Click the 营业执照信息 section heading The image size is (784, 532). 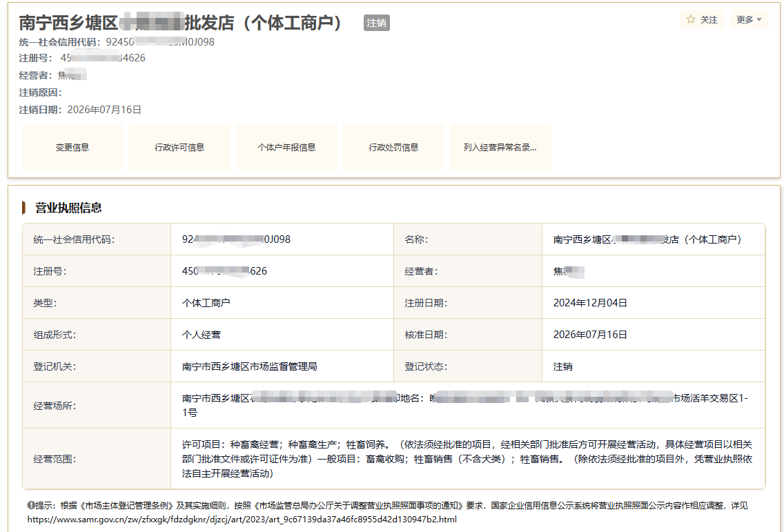point(68,208)
